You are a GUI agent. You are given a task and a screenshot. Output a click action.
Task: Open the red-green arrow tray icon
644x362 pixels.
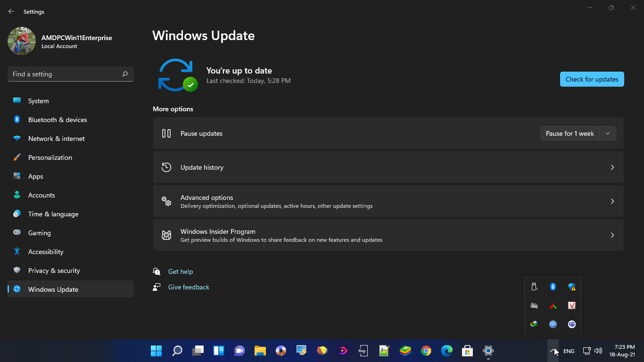(x=553, y=305)
